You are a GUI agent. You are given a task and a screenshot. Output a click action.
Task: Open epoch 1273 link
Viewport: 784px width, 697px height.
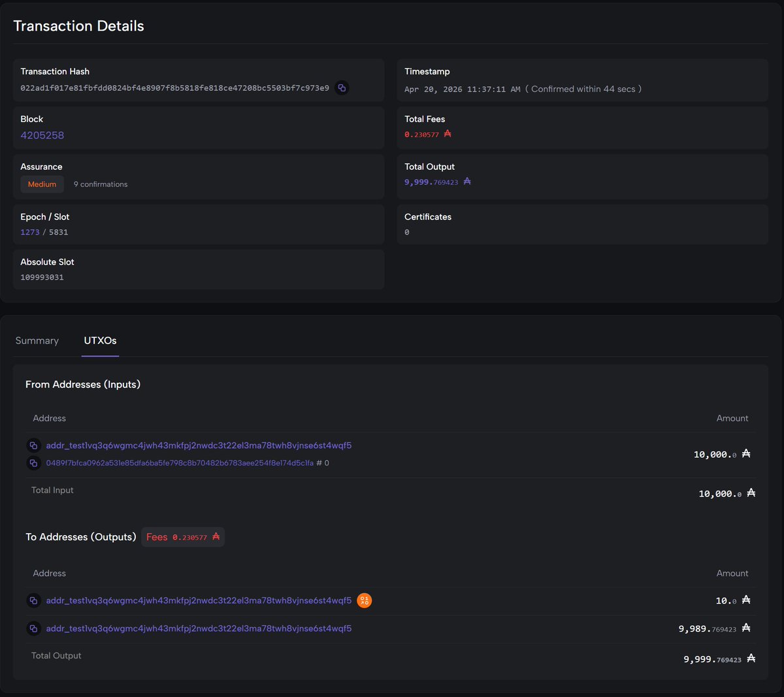point(30,232)
